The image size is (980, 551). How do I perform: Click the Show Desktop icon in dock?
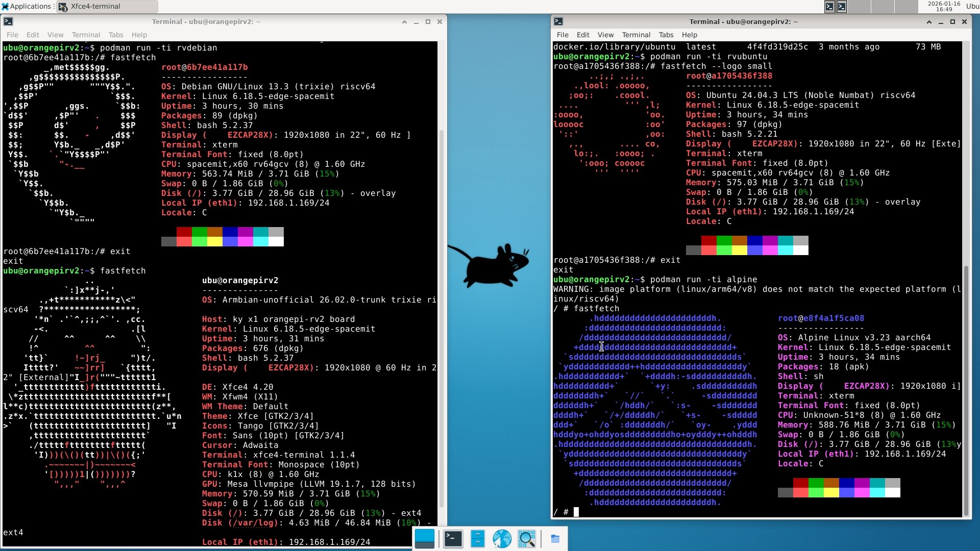(425, 539)
